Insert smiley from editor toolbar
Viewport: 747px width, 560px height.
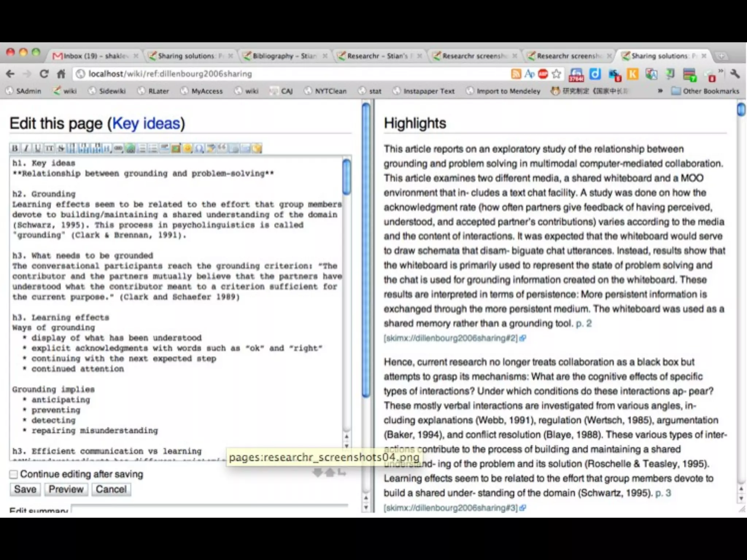pyautogui.click(x=187, y=148)
